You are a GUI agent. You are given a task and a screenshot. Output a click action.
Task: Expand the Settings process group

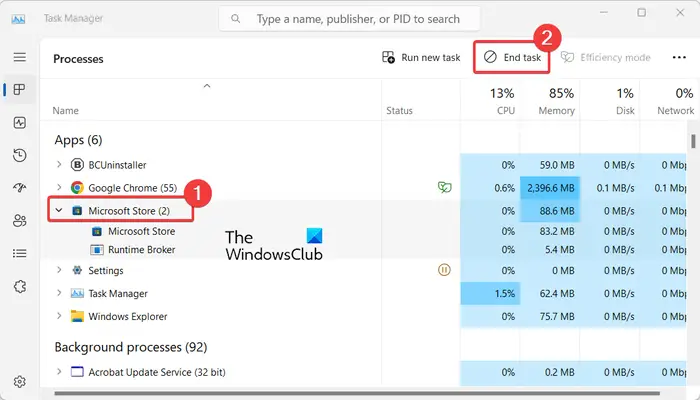coord(59,270)
